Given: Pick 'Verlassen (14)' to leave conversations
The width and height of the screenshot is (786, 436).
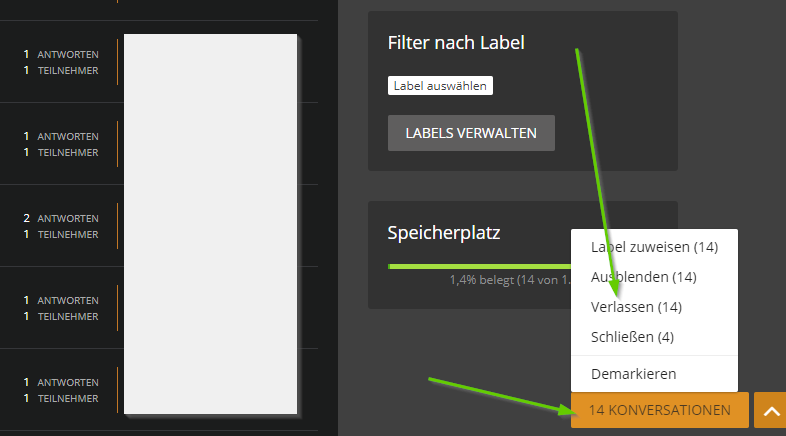Looking at the screenshot, I should (x=637, y=306).
